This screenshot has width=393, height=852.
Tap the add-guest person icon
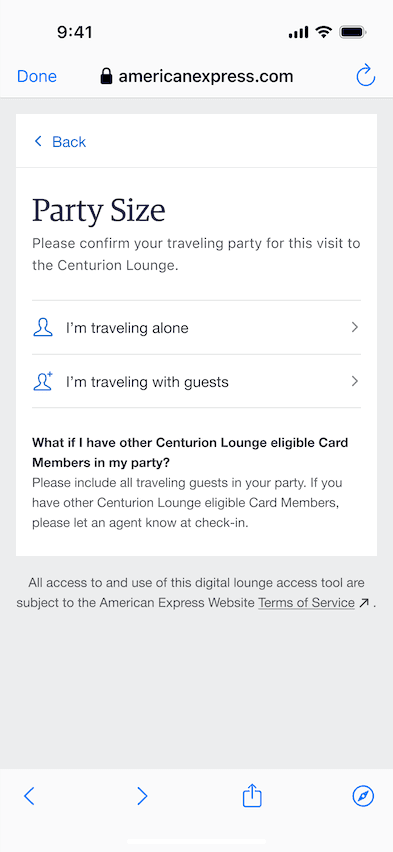tap(43, 381)
